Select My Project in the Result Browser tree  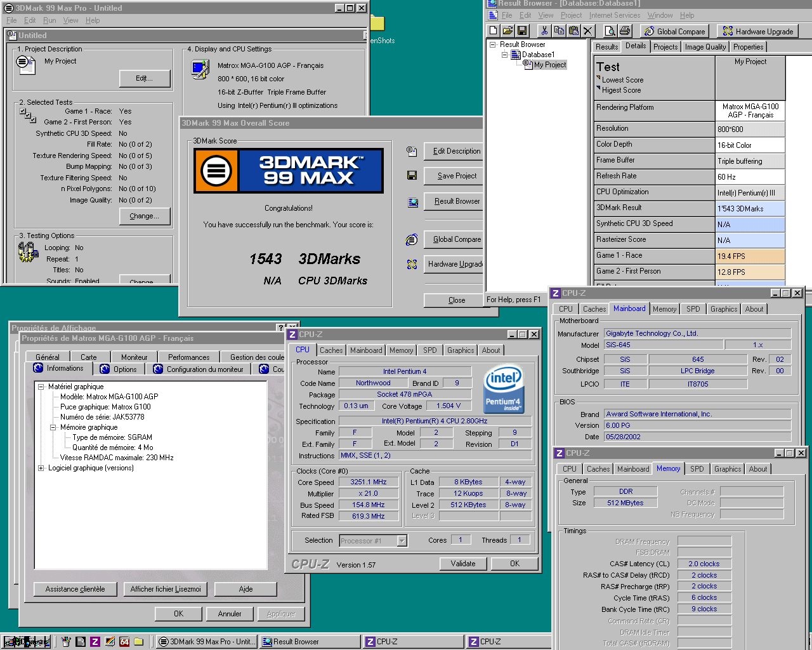point(549,65)
